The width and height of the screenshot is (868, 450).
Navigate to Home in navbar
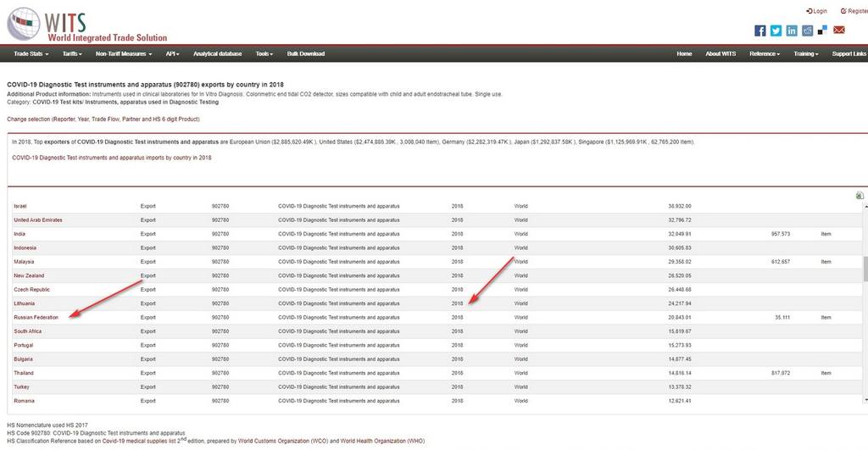pyautogui.click(x=684, y=53)
